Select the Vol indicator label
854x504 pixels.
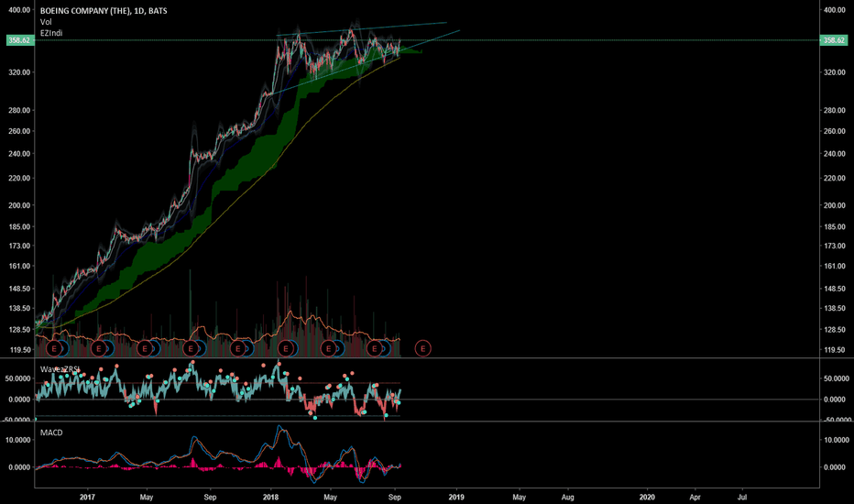tap(46, 22)
